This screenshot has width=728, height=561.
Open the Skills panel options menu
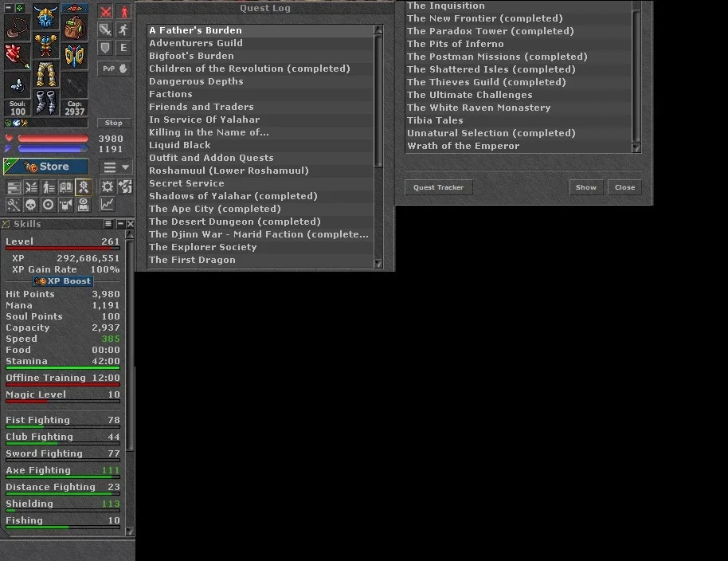(108, 224)
